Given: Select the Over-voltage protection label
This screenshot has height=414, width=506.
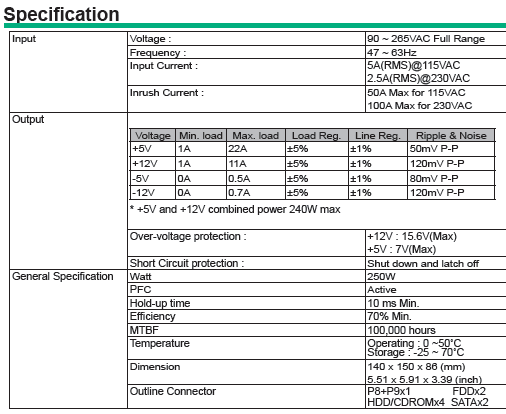Looking at the screenshot, I should [188, 236].
